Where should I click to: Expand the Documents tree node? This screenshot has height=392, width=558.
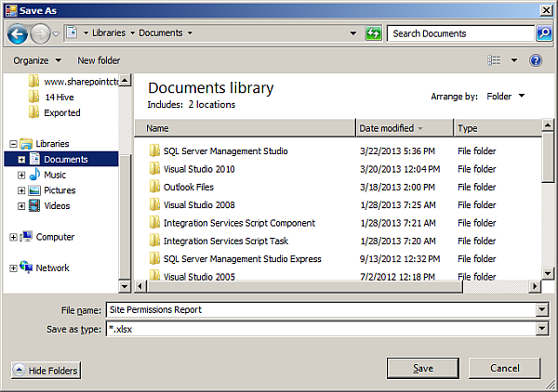tap(21, 160)
